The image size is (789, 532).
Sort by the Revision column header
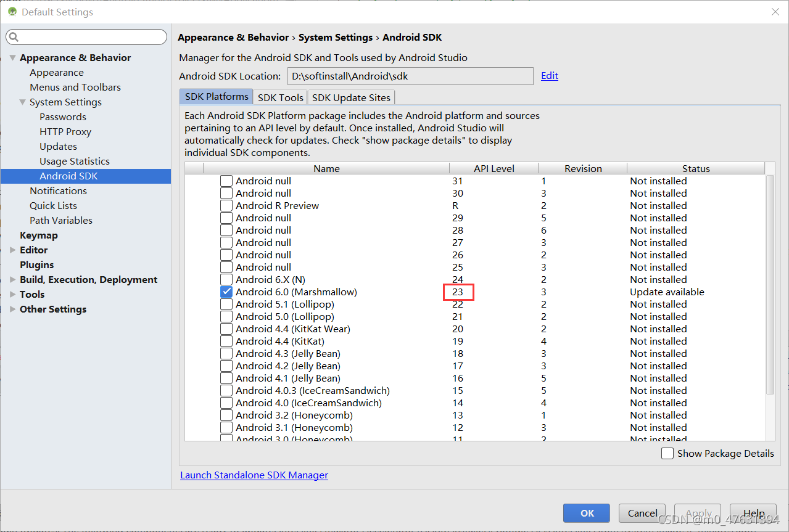pyautogui.click(x=583, y=169)
